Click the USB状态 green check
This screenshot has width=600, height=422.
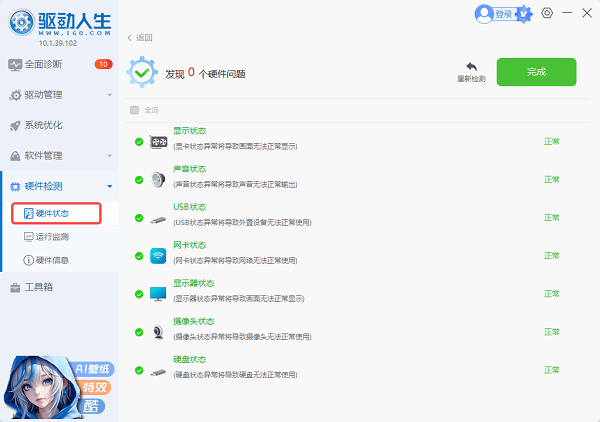pyautogui.click(x=139, y=218)
